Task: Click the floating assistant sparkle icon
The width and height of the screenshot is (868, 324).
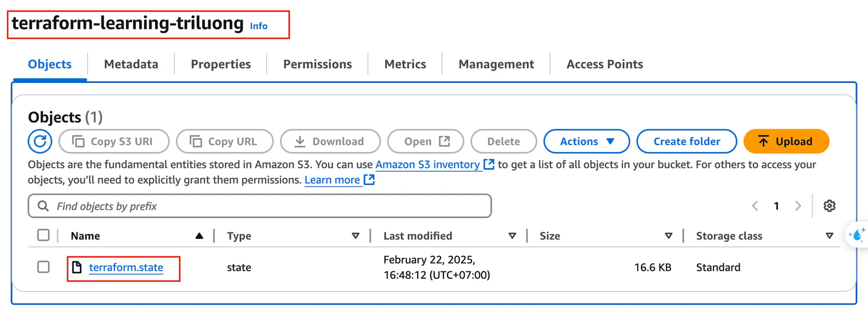Action: 857,235
